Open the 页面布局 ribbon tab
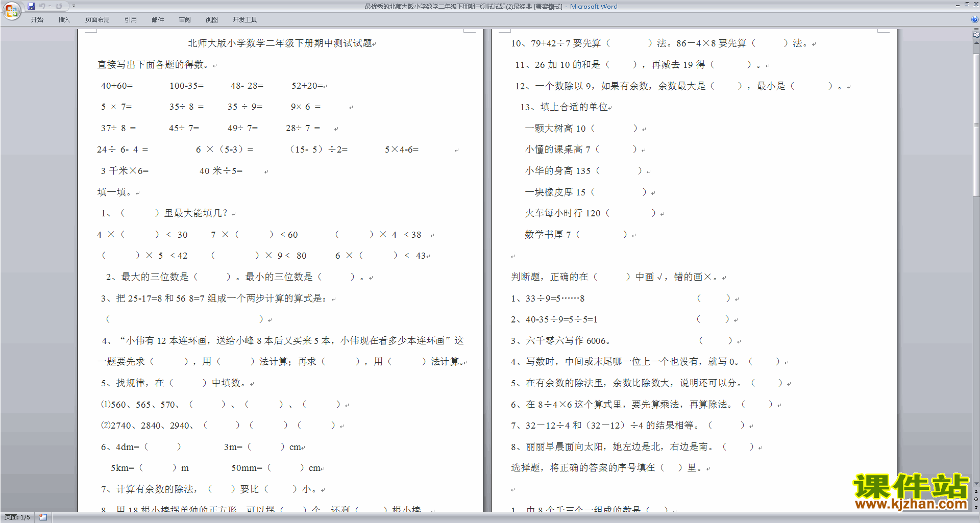Screen dimensions: 980x523 97,20
